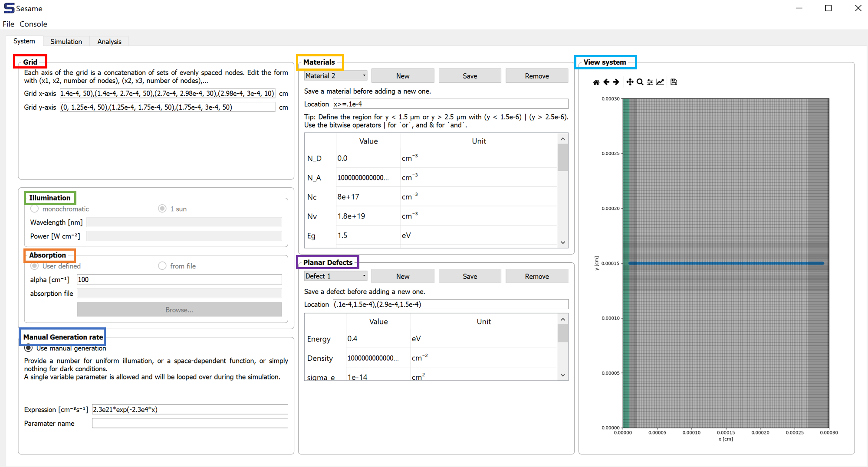Click New in the Materials section
Image resolution: width=868 pixels, height=467 pixels.
[x=403, y=76]
